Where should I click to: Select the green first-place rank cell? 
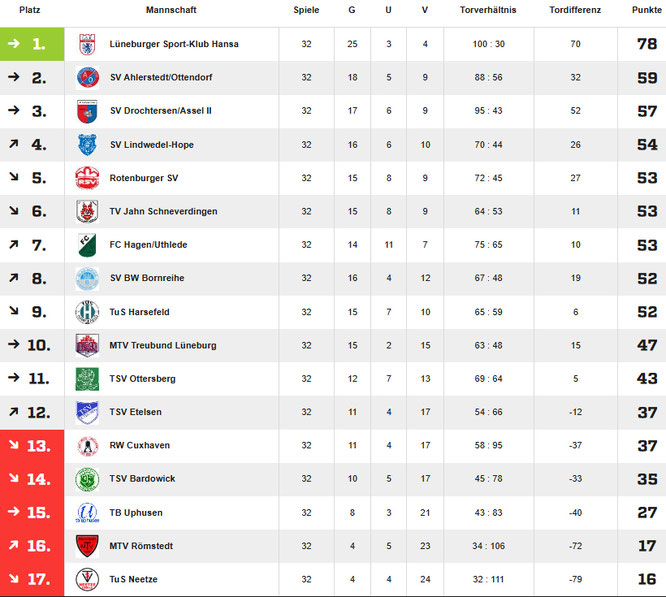click(x=32, y=44)
